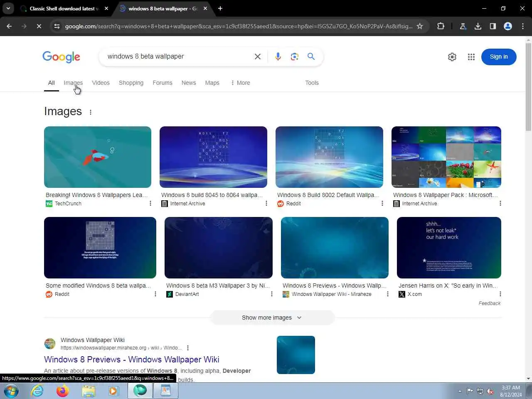Image resolution: width=532 pixels, height=399 pixels.
Task: Bookmark this page with star icon
Action: [x=420, y=26]
